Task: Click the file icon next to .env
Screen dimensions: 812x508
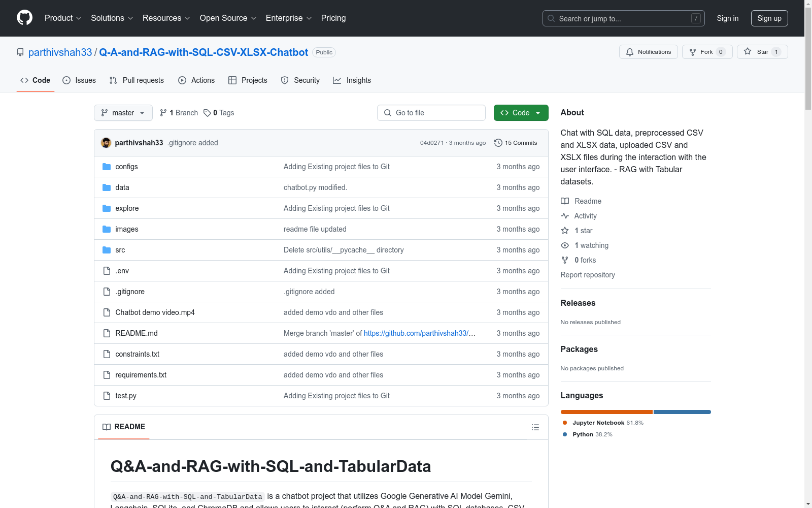Action: [x=107, y=271]
